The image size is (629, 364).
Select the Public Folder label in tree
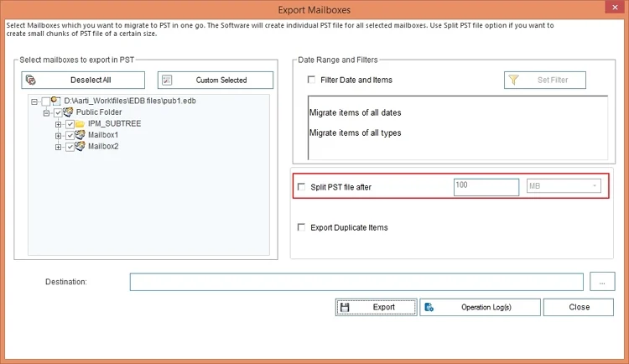99,112
